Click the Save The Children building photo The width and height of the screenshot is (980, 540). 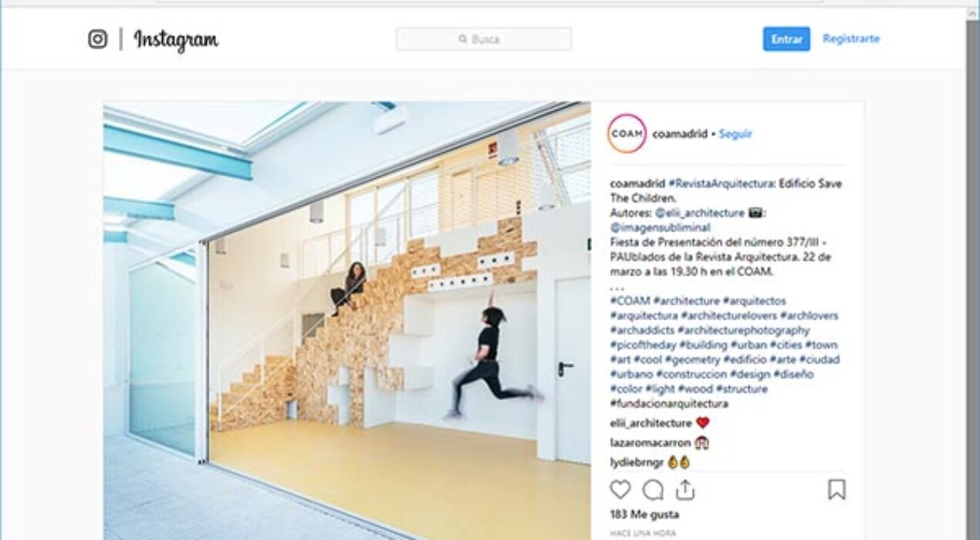pyautogui.click(x=347, y=320)
